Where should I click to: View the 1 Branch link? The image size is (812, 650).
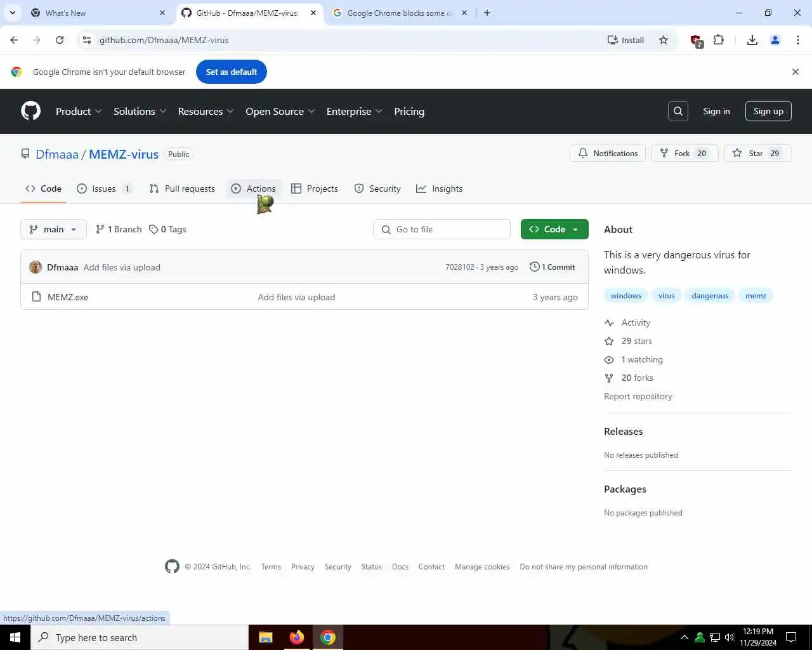click(x=119, y=229)
